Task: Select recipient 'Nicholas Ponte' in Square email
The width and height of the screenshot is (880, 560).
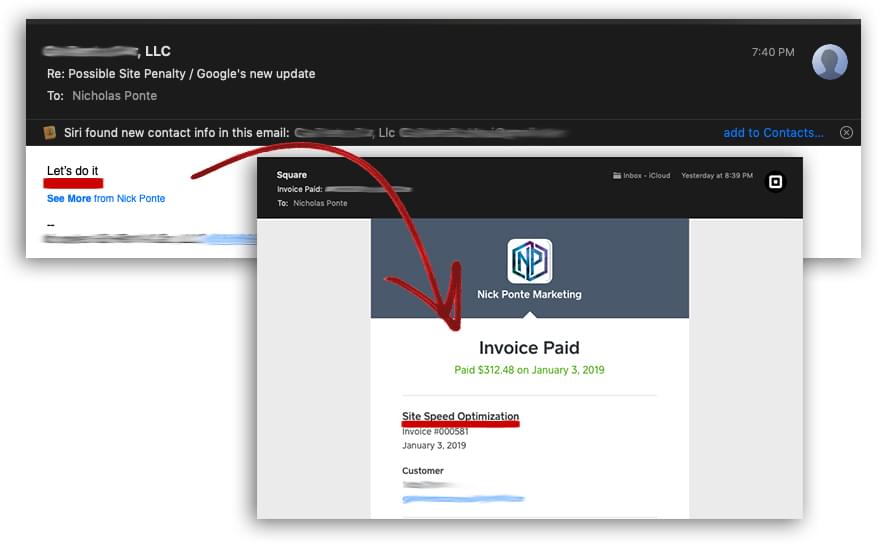Action: [320, 203]
